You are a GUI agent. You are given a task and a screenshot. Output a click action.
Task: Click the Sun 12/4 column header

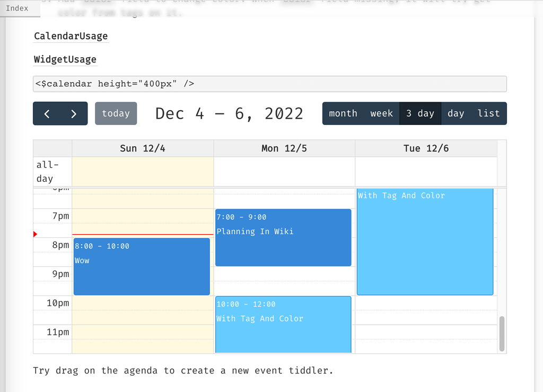(x=142, y=148)
